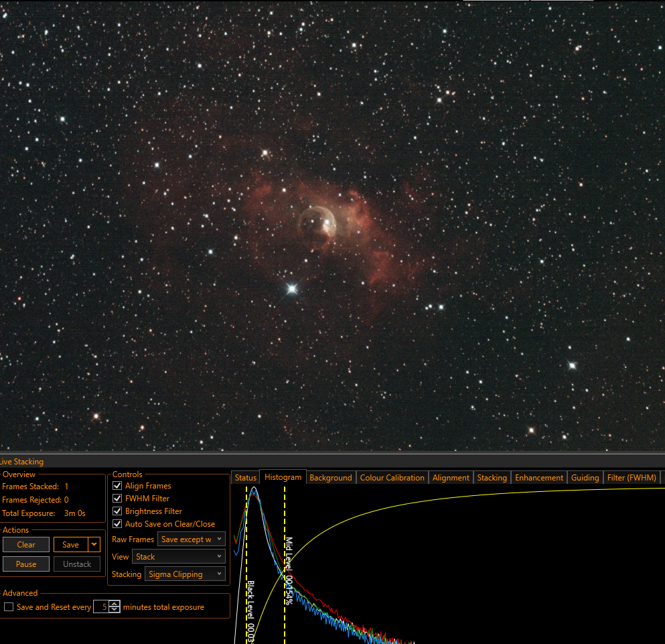Increase the minutes value with up arrow
This screenshot has height=644, width=665.
[115, 604]
